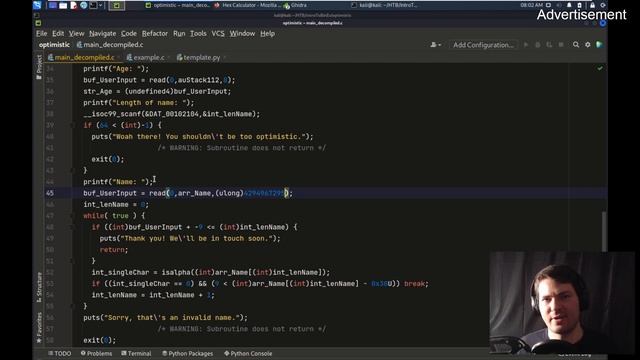Click line number 45 in gutter

point(50,193)
